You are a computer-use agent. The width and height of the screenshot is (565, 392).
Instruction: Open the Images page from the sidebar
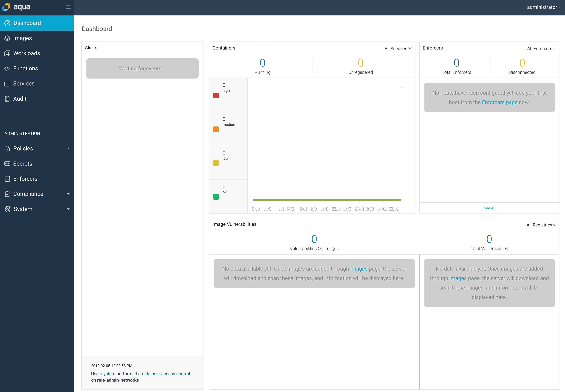click(22, 38)
